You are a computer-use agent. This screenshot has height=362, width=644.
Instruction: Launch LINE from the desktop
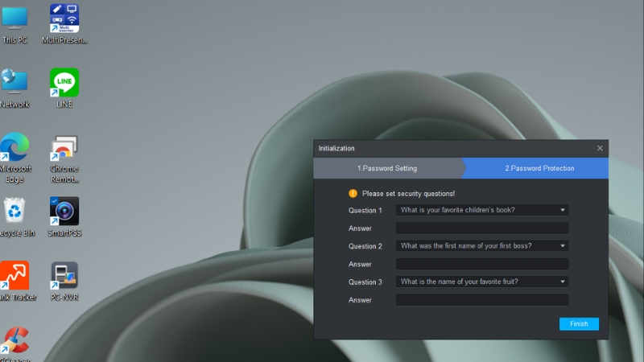coord(64,84)
